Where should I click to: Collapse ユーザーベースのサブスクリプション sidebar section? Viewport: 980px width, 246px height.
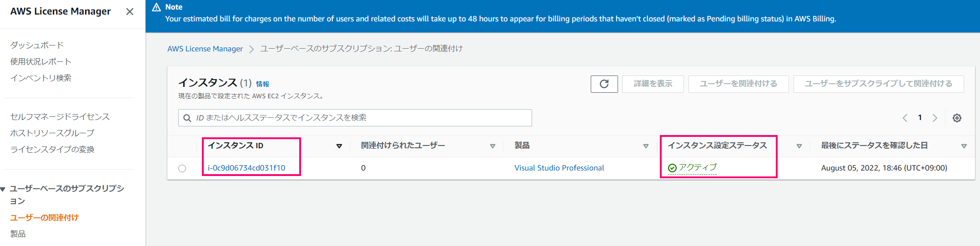tap(3, 189)
